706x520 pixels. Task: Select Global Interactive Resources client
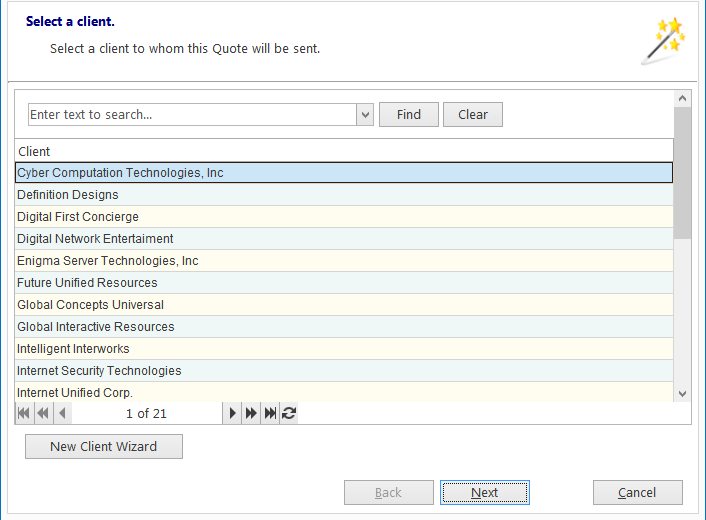[x=344, y=327]
